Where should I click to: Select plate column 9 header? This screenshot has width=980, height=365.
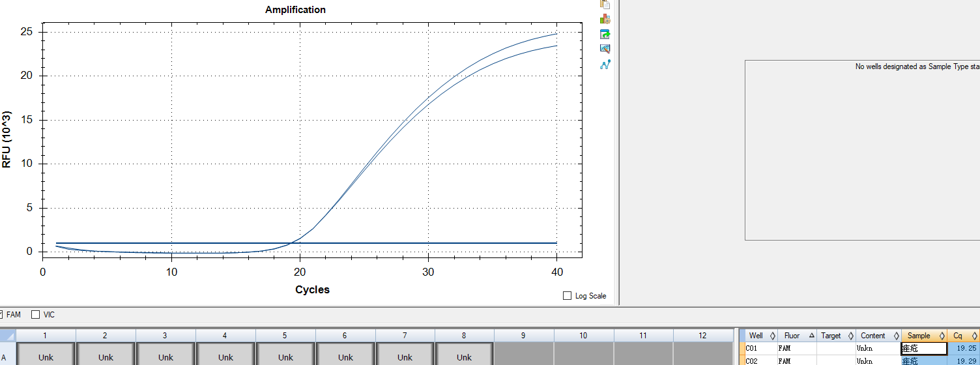[x=524, y=336]
